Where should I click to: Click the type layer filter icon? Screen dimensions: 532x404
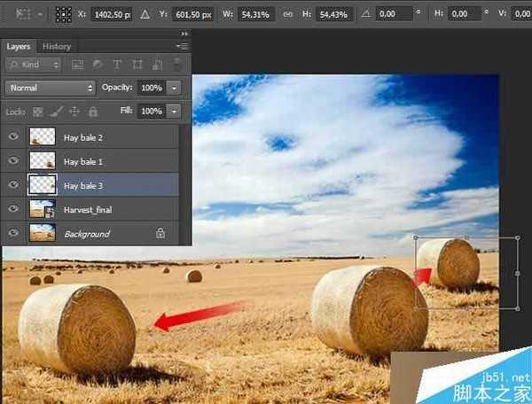118,66
